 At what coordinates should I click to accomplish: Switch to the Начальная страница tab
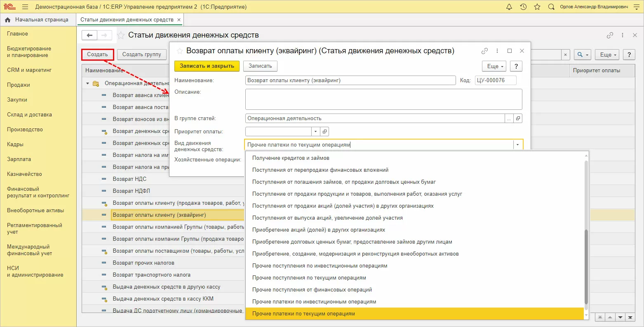[41, 20]
